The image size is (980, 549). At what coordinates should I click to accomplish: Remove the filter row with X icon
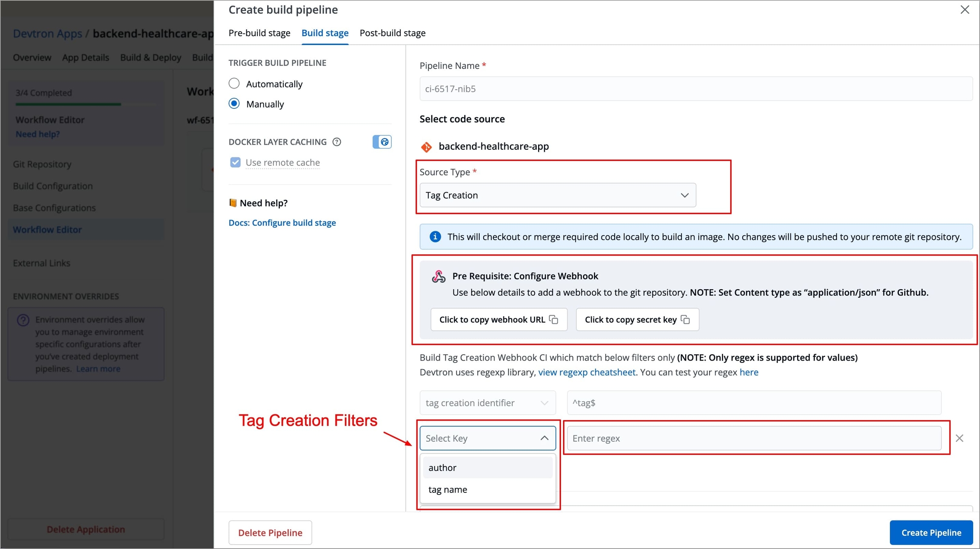pos(959,438)
